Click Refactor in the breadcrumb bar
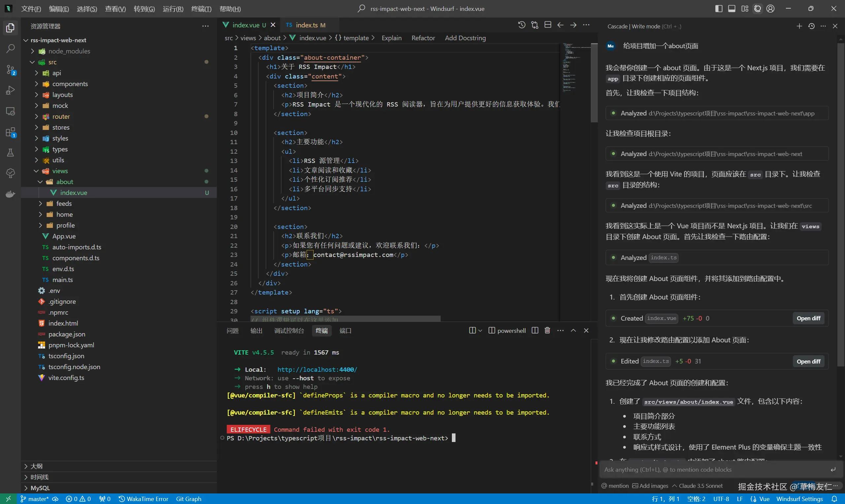The width and height of the screenshot is (845, 504). pos(423,38)
